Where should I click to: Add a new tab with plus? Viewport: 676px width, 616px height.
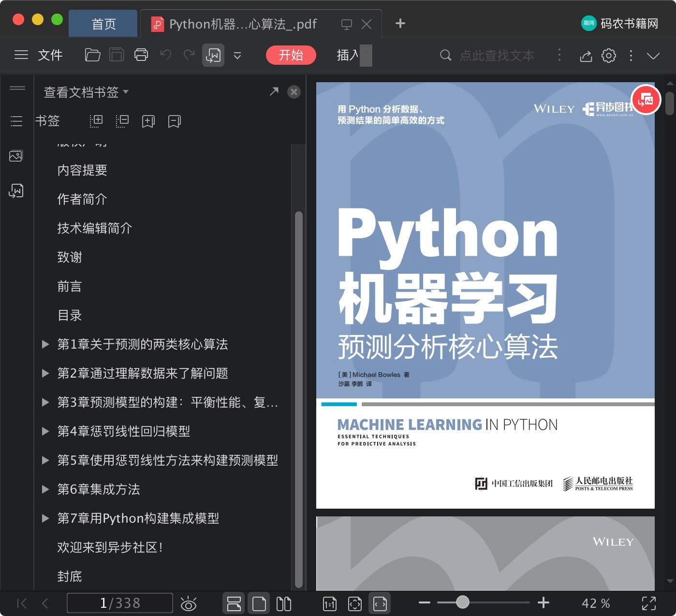pyautogui.click(x=400, y=23)
